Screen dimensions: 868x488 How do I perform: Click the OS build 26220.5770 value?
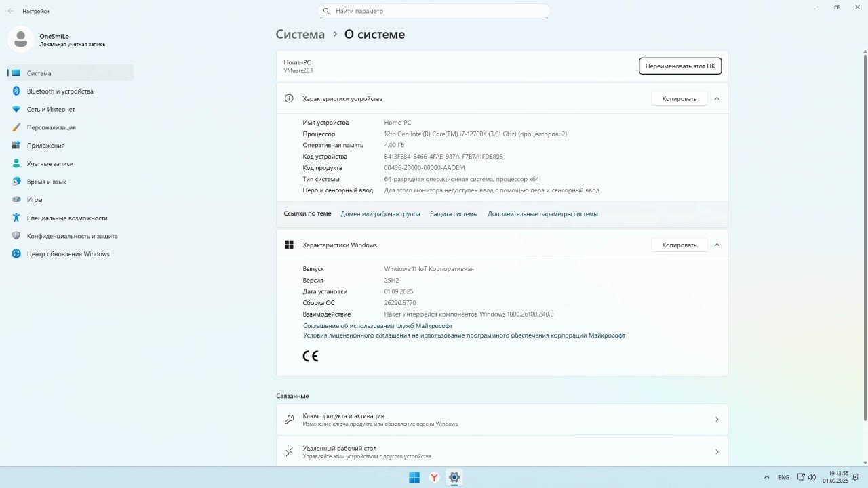pyautogui.click(x=400, y=303)
